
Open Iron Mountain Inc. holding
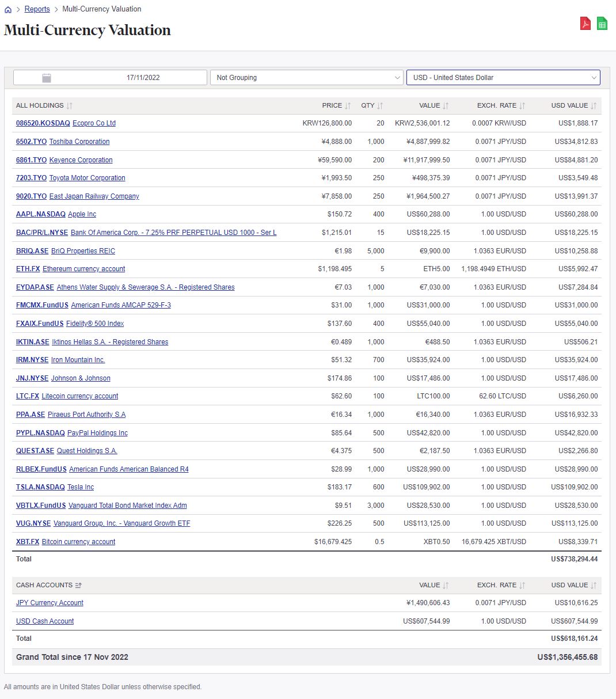tap(78, 360)
